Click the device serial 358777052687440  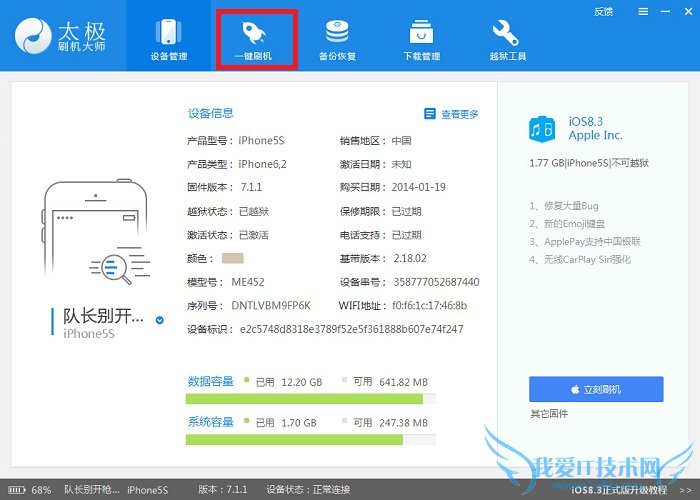click(436, 282)
